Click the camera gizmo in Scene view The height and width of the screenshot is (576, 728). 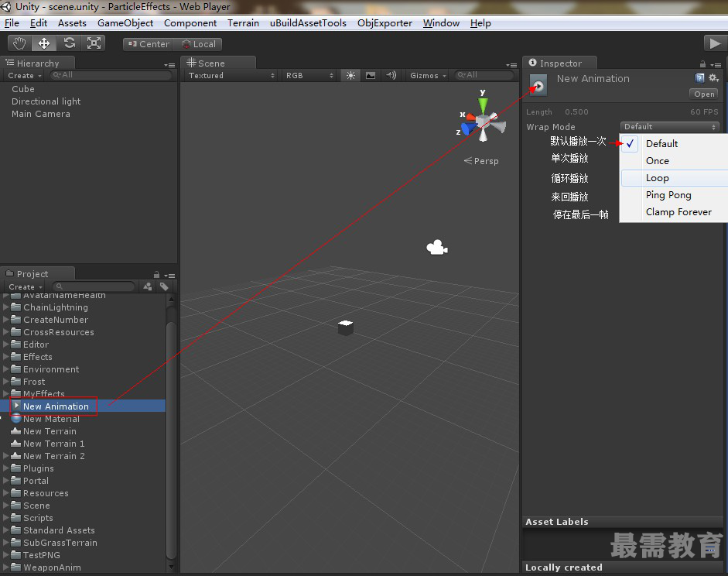pyautogui.click(x=437, y=248)
